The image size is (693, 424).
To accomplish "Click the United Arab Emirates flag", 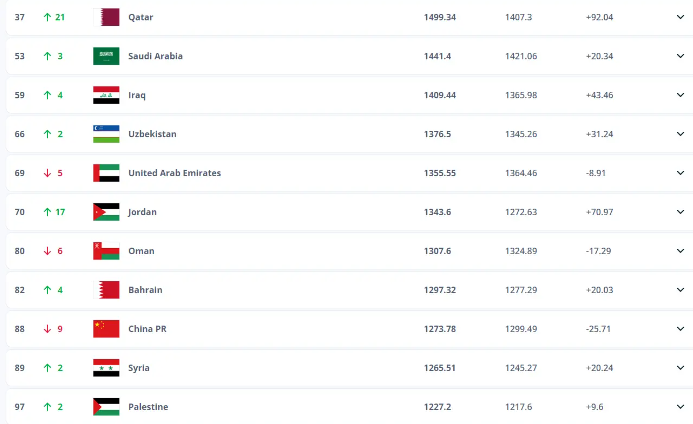I will tap(106, 173).
